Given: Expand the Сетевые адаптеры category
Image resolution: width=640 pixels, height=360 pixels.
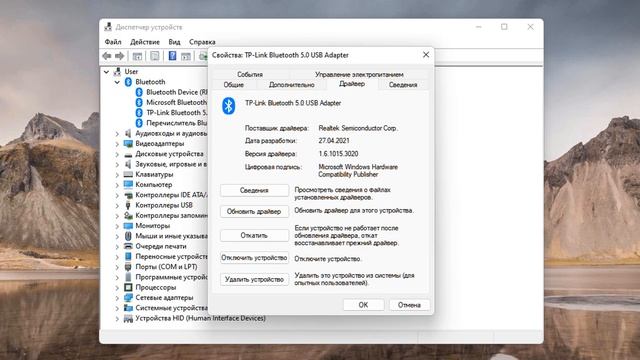Looking at the screenshot, I should (x=117, y=298).
